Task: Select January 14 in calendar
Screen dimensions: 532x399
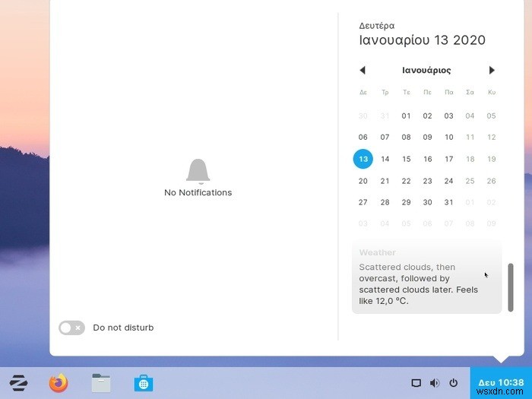Action: (385, 159)
